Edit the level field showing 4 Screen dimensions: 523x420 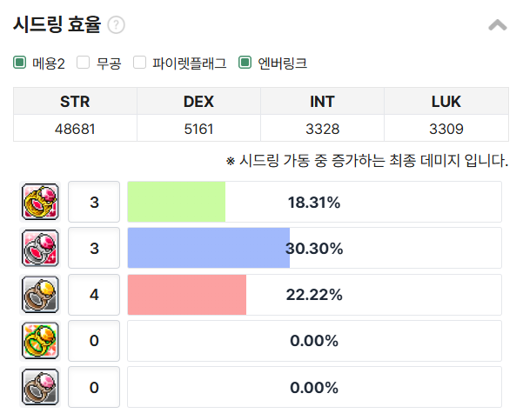click(x=94, y=295)
